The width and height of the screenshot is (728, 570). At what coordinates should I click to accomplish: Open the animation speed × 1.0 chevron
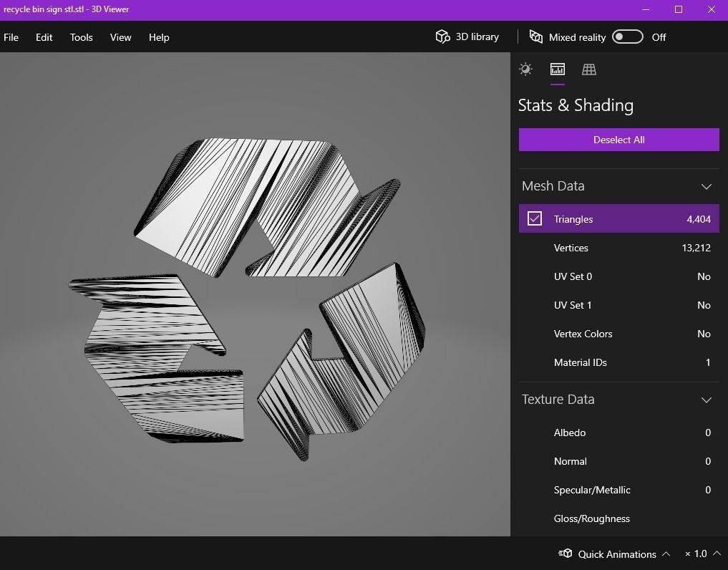717,553
